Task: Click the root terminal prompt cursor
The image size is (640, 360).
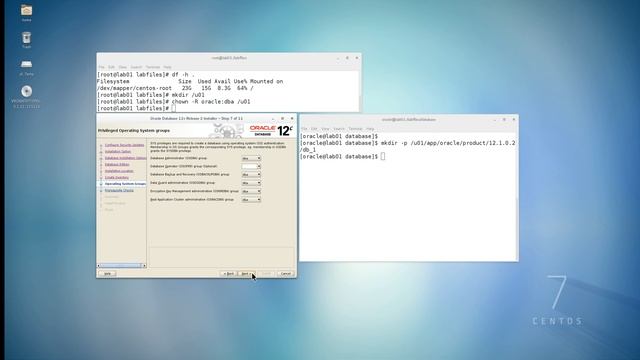Action: 173,108
